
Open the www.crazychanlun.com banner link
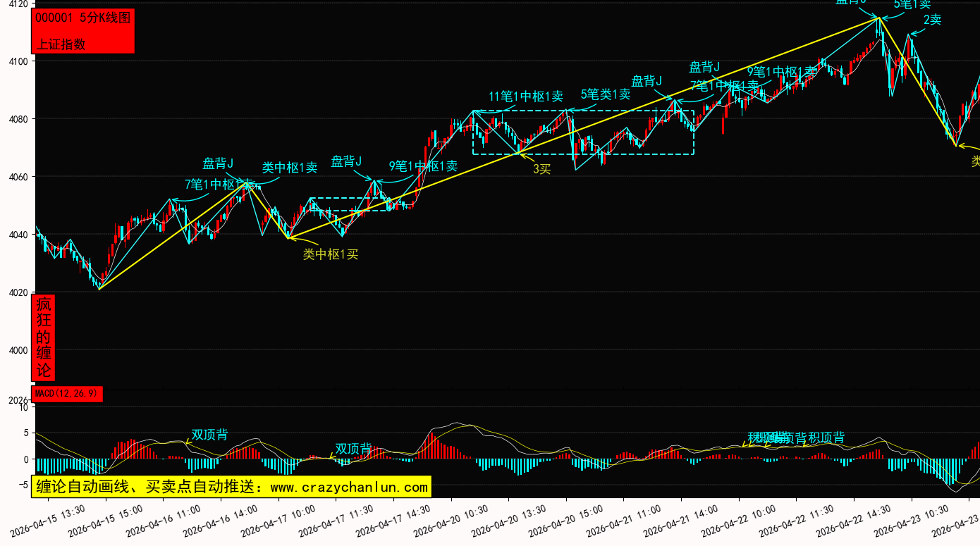231,487
